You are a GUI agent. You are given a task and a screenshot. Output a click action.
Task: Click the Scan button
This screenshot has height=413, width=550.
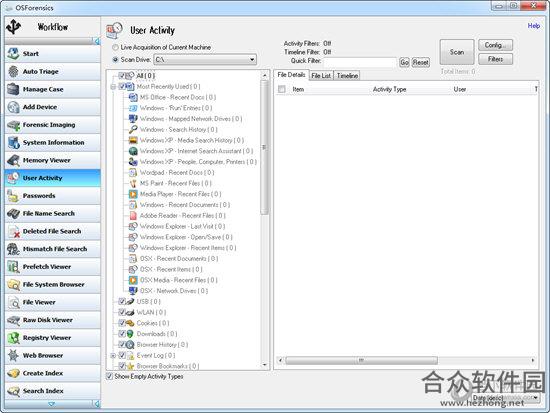[457, 52]
